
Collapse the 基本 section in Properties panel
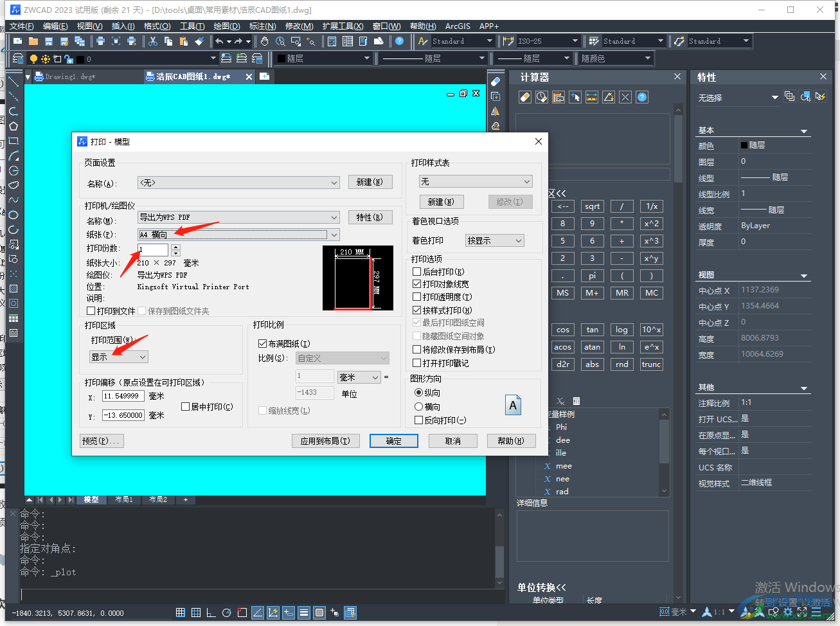pyautogui.click(x=803, y=131)
